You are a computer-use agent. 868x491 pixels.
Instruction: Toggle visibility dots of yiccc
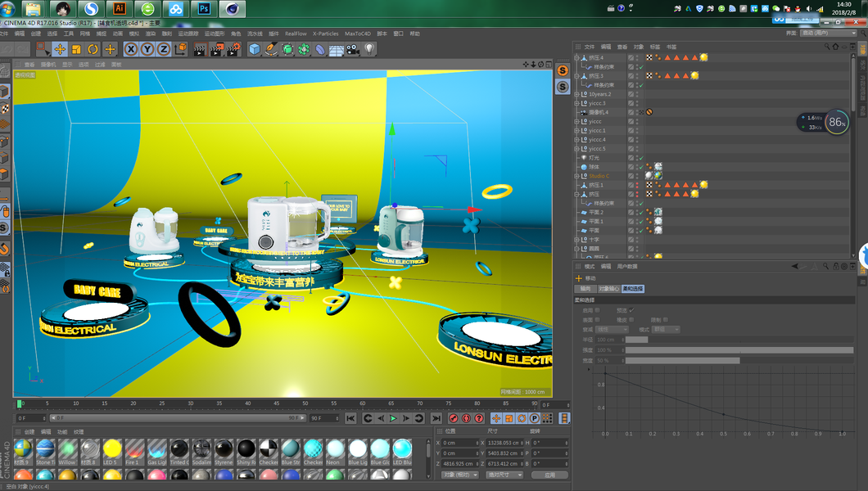[636, 122]
